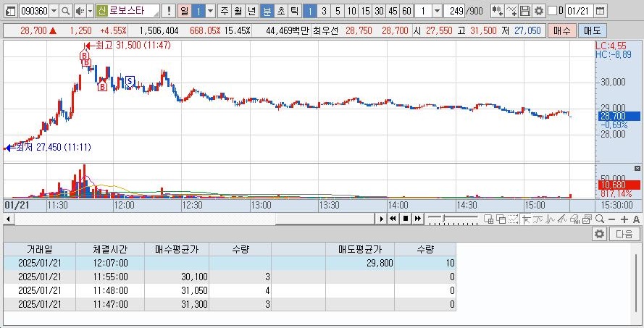The image size is (644, 328).
Task: Close the volume panel with small x
Action: (637, 168)
